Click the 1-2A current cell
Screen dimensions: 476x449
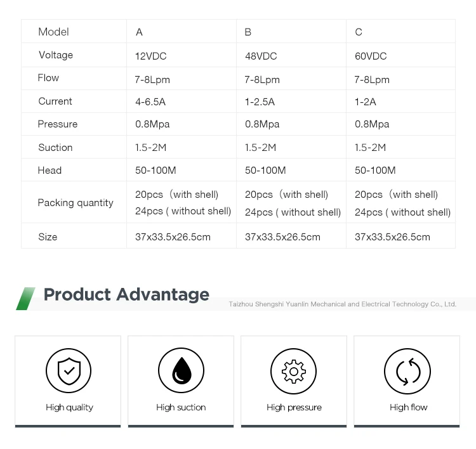click(366, 101)
